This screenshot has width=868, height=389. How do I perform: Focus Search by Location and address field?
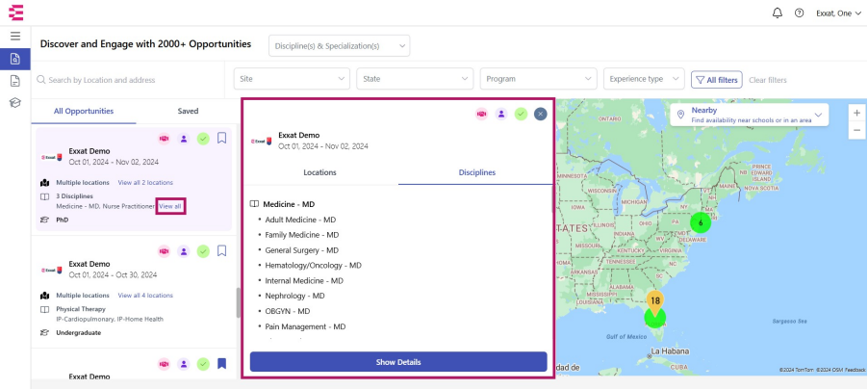click(127, 80)
